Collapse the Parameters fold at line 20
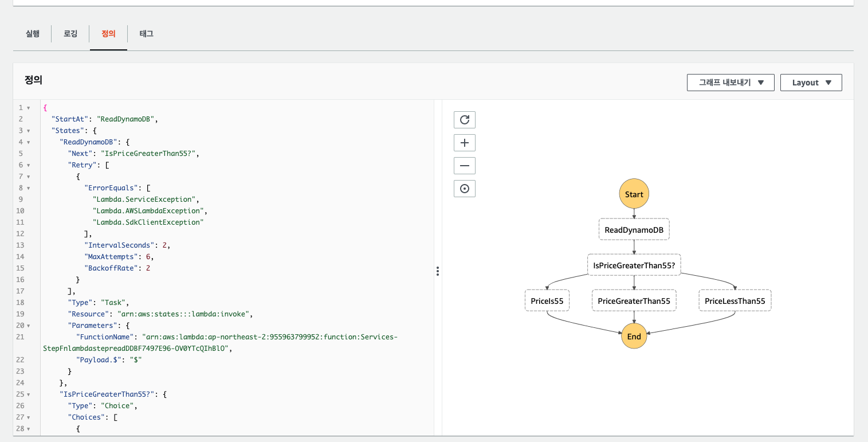Screen dimensions: 868x442 (x=29, y=326)
